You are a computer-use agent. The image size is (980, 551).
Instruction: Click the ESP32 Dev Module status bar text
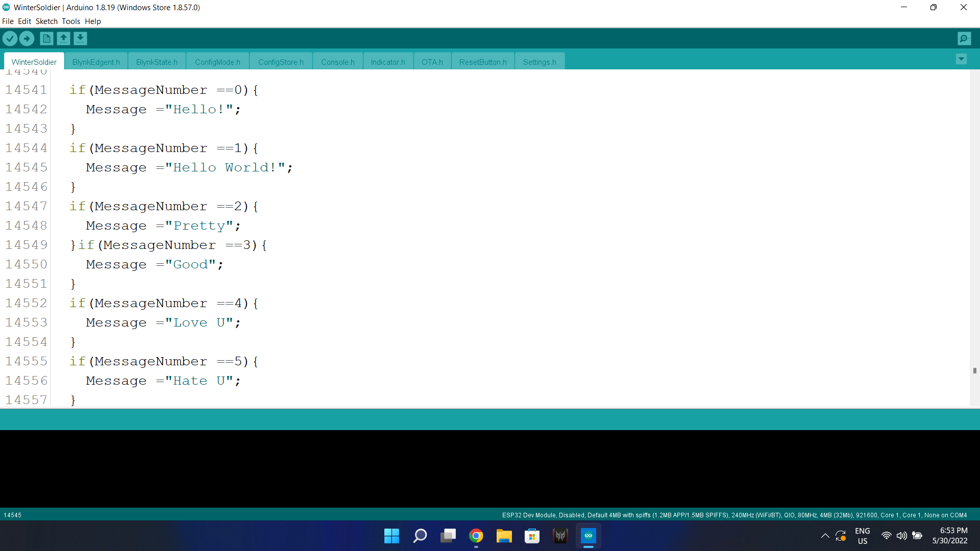pyautogui.click(x=561, y=515)
